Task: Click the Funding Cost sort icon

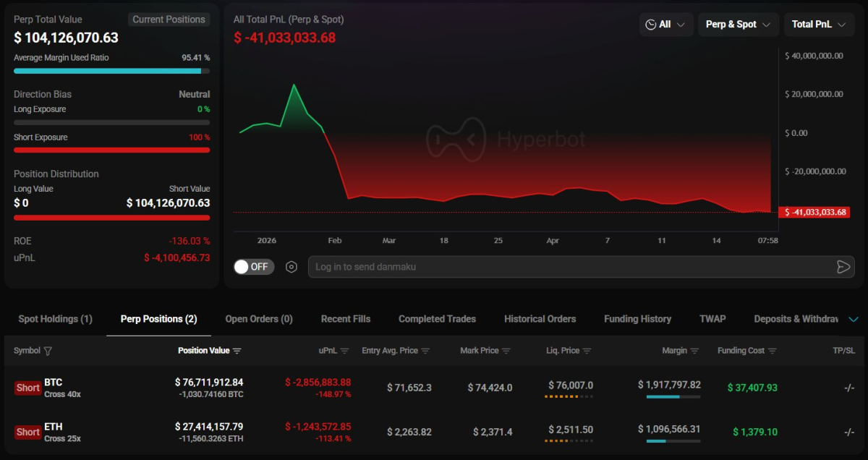Action: click(x=772, y=351)
